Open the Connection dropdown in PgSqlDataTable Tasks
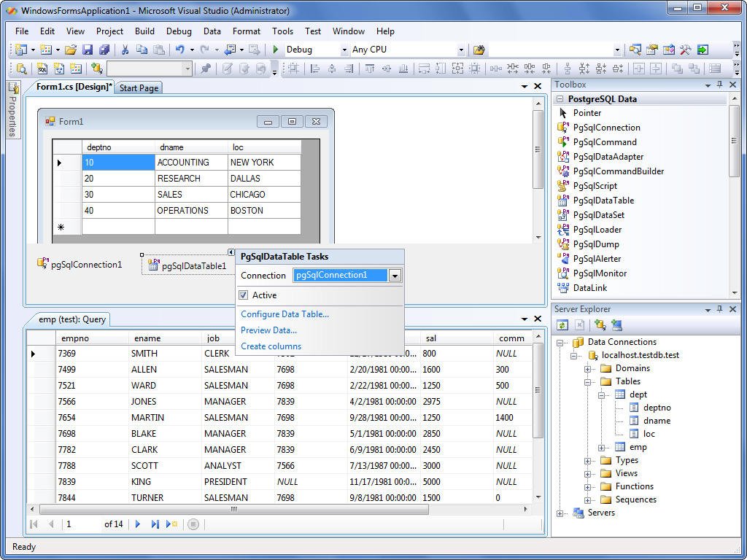747x560 pixels. (x=394, y=276)
